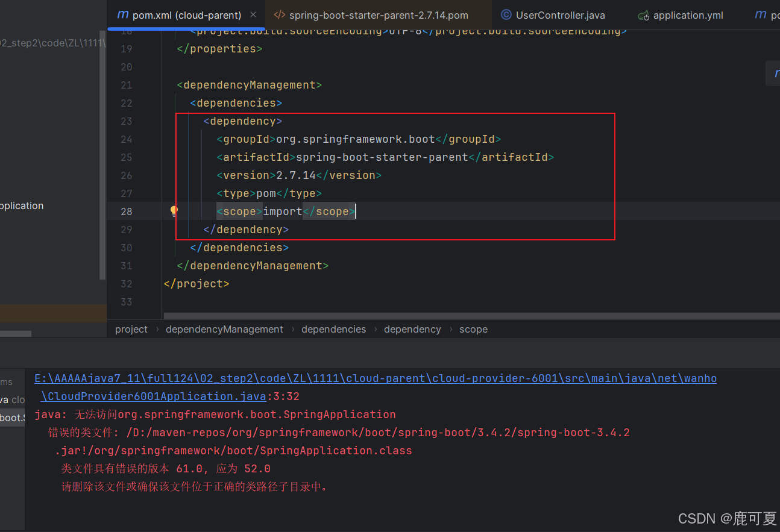This screenshot has width=780, height=532.
Task: Open the application.yml tab
Action: [688, 15]
